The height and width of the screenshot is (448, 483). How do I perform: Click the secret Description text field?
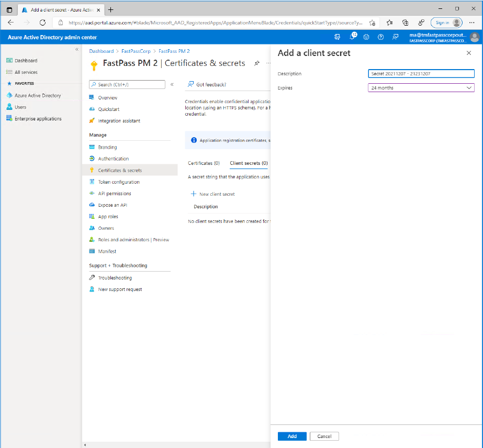(421, 74)
